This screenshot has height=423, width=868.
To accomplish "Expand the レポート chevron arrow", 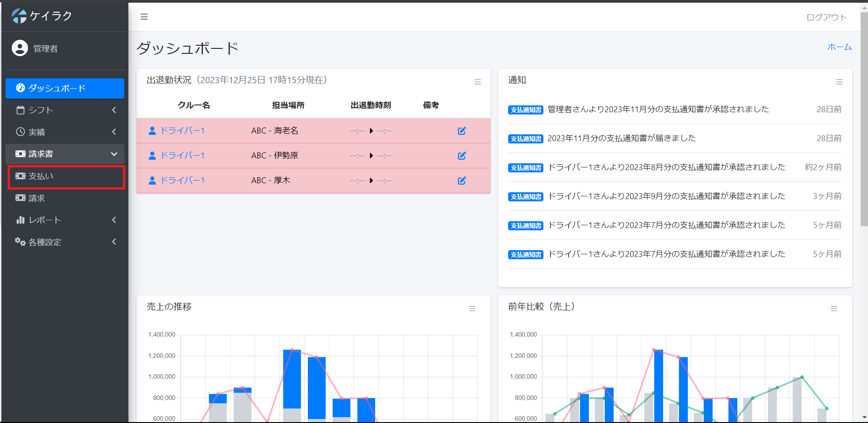I will click(x=114, y=220).
